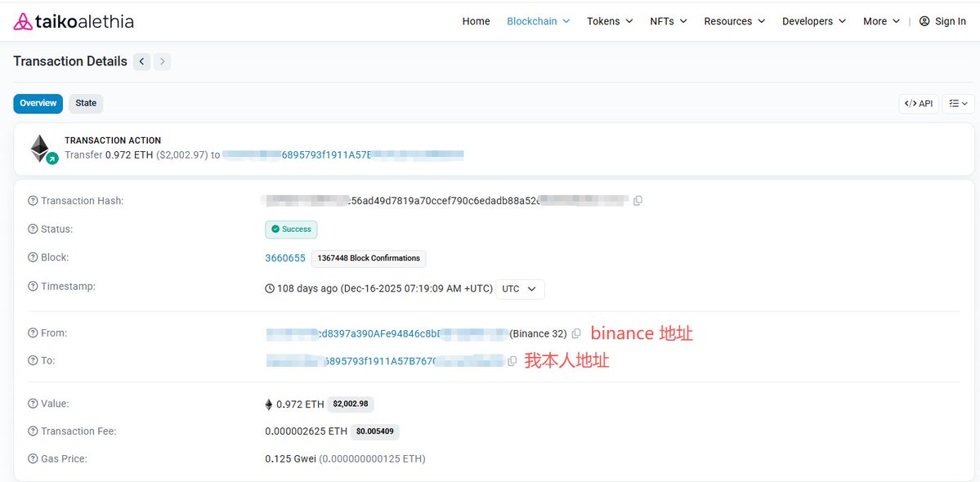Open block 3660655
The height and width of the screenshot is (482, 980).
pos(285,258)
